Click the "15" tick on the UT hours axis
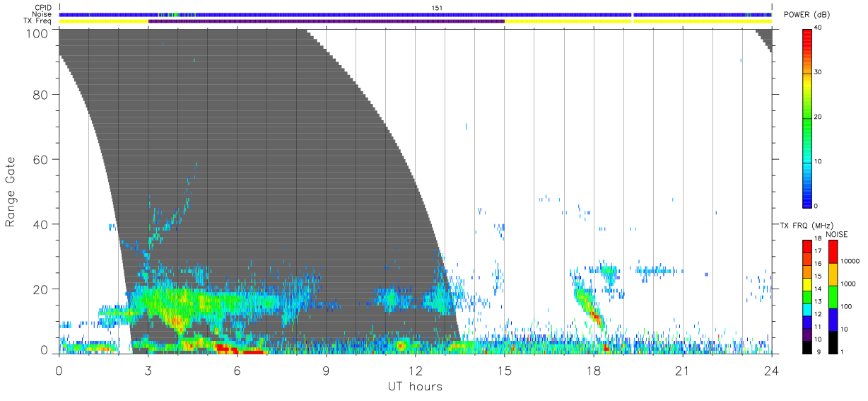The width and height of the screenshot is (868, 401). pos(504,371)
